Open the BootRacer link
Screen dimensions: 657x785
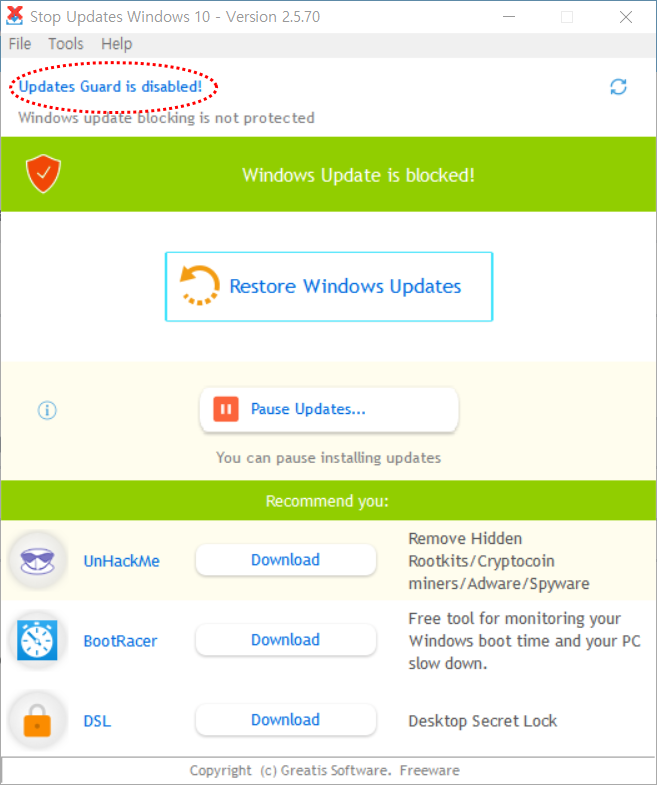pos(120,641)
